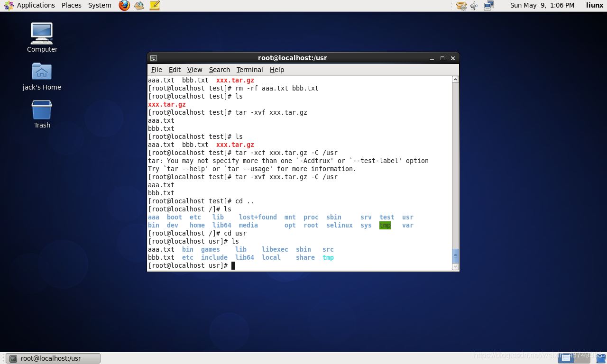The image size is (607, 364).
Task: Click the 'cd usr' command line
Action: tap(197, 233)
